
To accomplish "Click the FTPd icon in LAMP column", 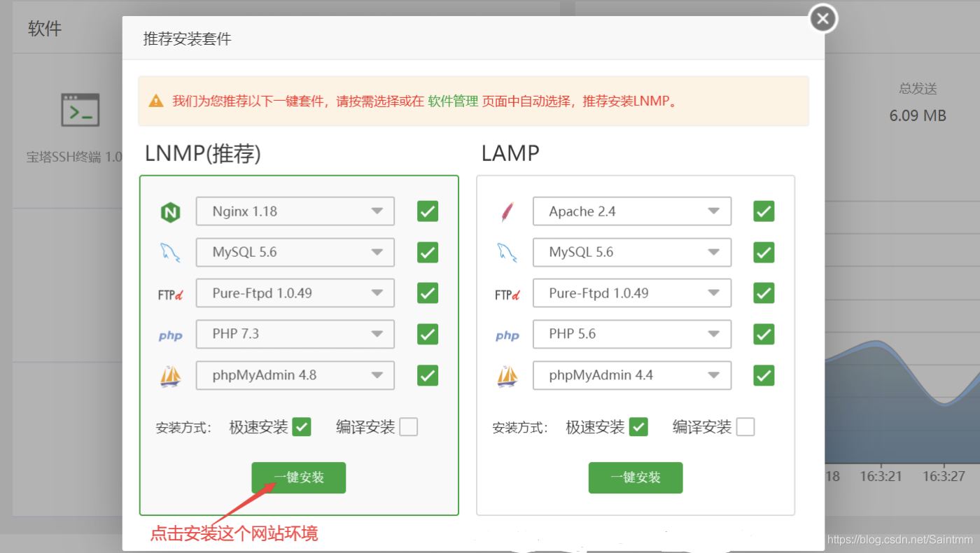I will click(507, 295).
